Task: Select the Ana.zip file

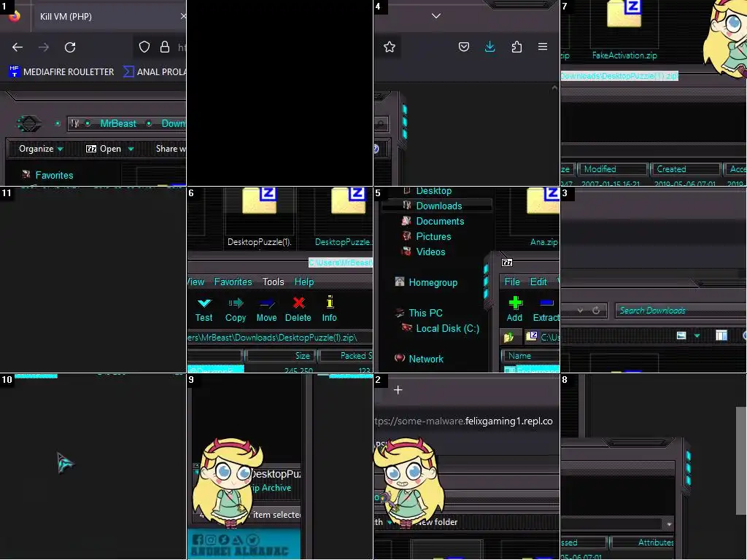Action: (543, 219)
